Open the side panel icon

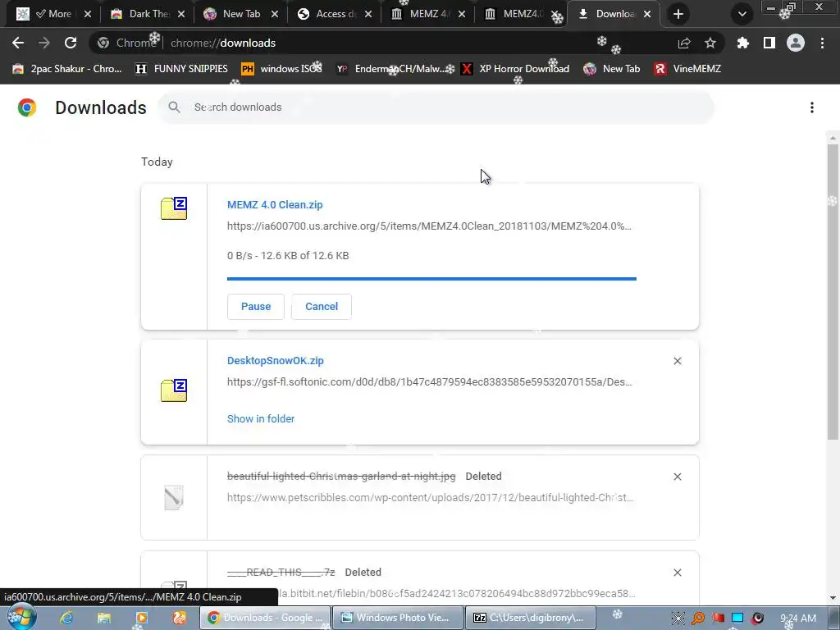[x=769, y=43]
